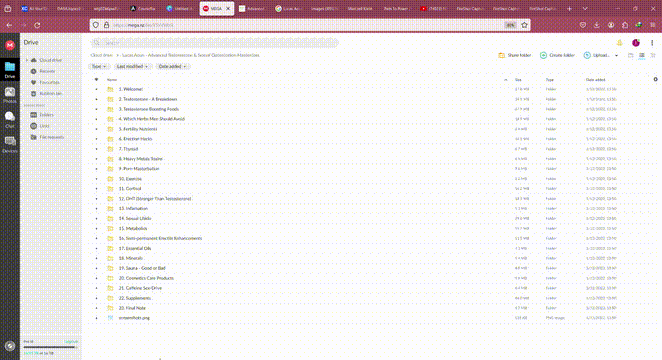The width and height of the screenshot is (662, 360).
Task: Toggle favourite marker for 7. Thyroid row
Action: [96, 149]
